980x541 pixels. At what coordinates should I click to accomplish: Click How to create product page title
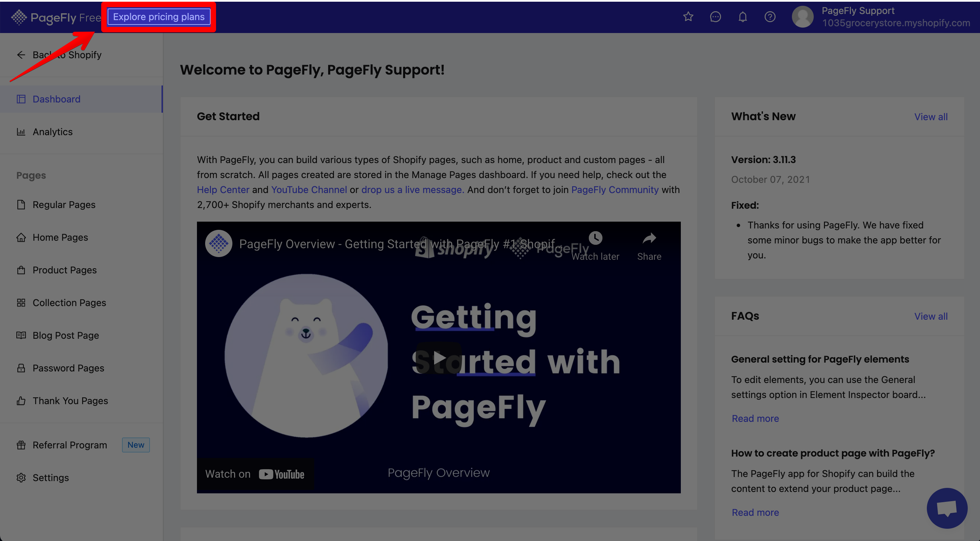pos(833,453)
